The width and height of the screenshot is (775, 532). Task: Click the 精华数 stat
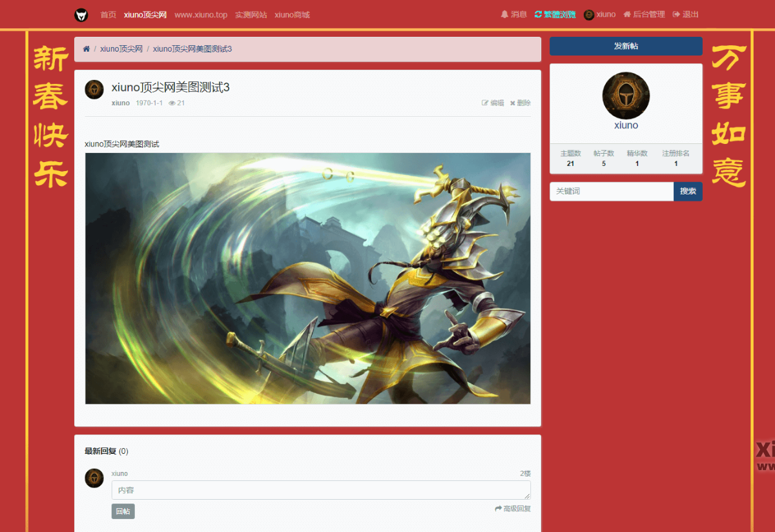click(x=637, y=159)
